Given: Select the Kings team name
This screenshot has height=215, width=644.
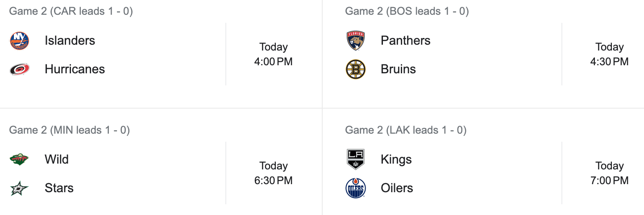Looking at the screenshot, I should pyautogui.click(x=396, y=160).
